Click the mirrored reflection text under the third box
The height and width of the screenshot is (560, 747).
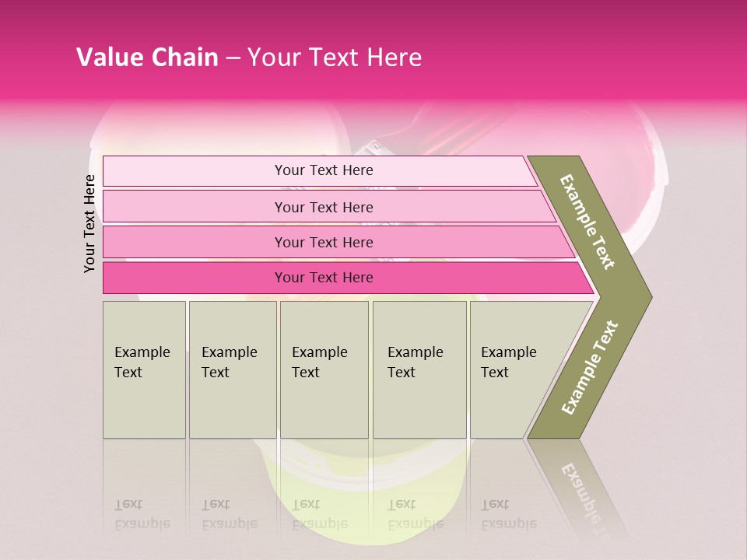pyautogui.click(x=319, y=514)
